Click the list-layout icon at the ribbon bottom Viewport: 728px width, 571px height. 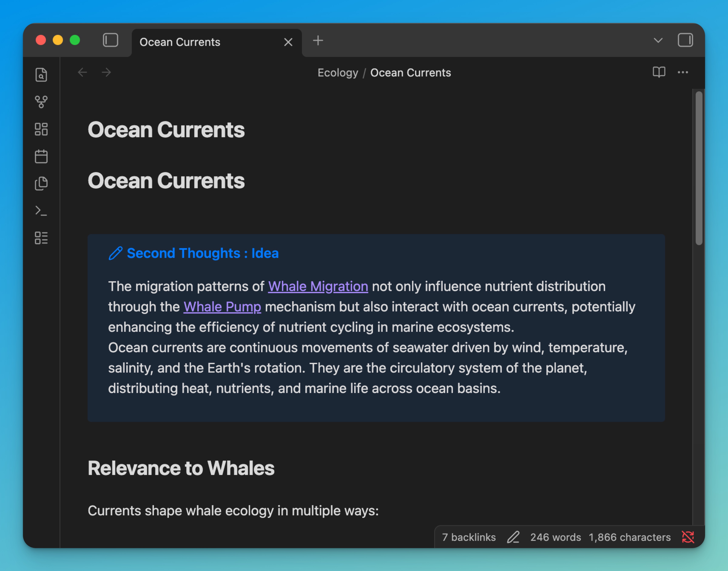point(41,238)
